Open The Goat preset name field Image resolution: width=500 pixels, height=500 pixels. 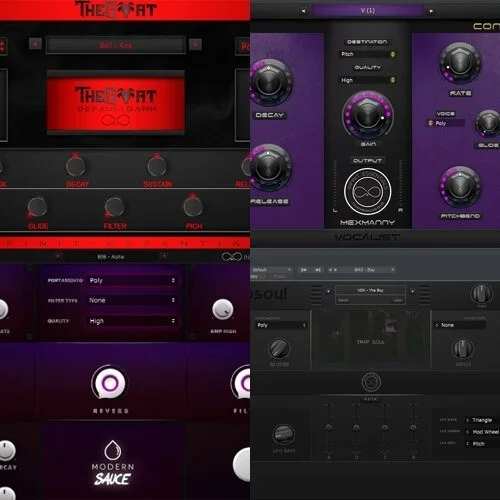click(116, 45)
